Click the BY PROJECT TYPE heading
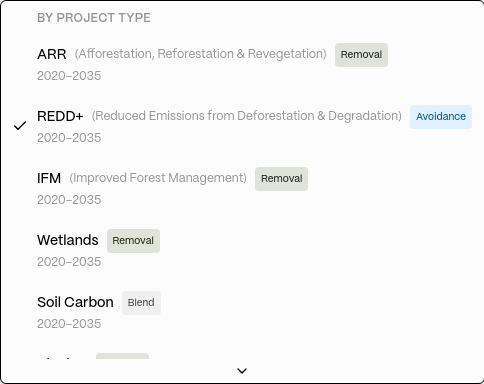This screenshot has height=384, width=484. point(94,18)
